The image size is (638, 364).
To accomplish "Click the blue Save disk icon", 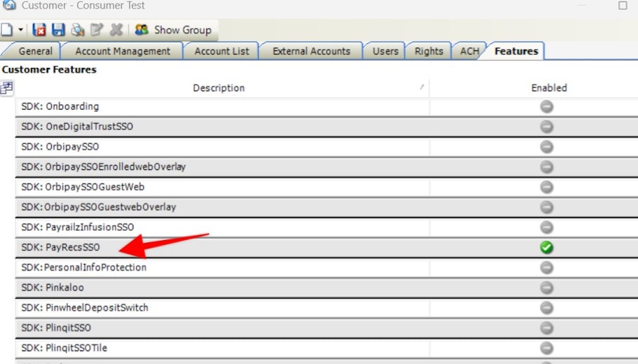I will [58, 30].
